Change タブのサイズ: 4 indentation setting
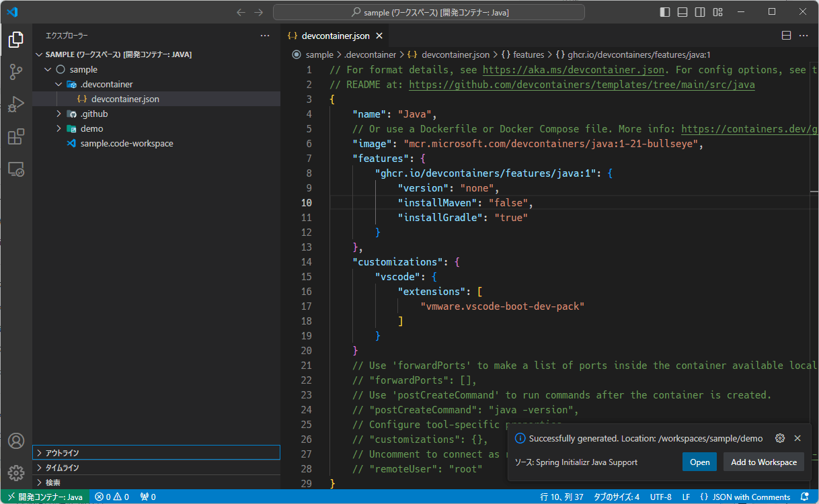The width and height of the screenshot is (819, 504). [x=617, y=497]
